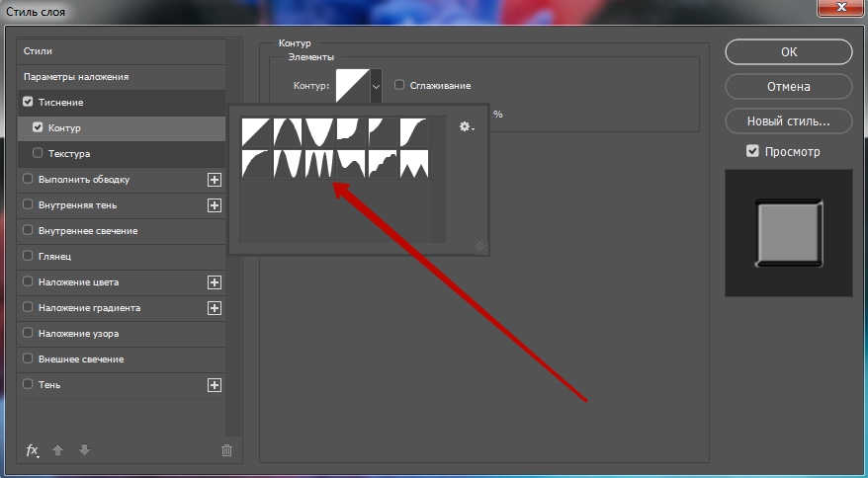The height and width of the screenshot is (478, 868).
Task: Open the Контур picker dropdown arrow
Action: coord(376,86)
